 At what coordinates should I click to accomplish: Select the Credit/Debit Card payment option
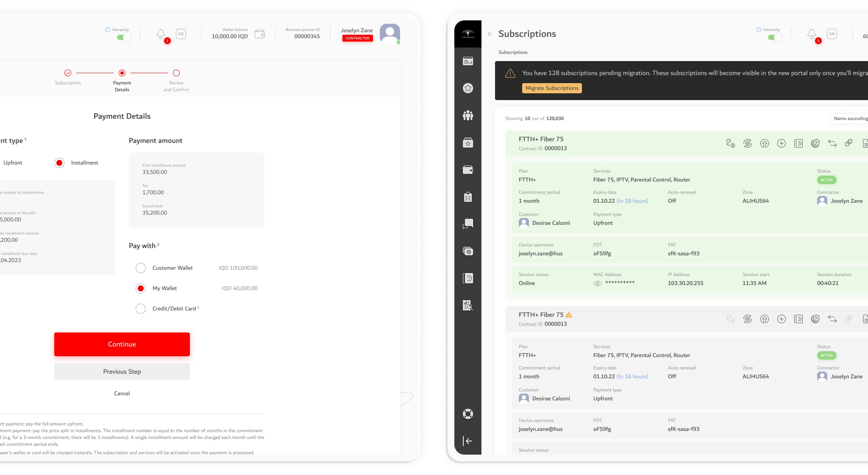click(141, 309)
